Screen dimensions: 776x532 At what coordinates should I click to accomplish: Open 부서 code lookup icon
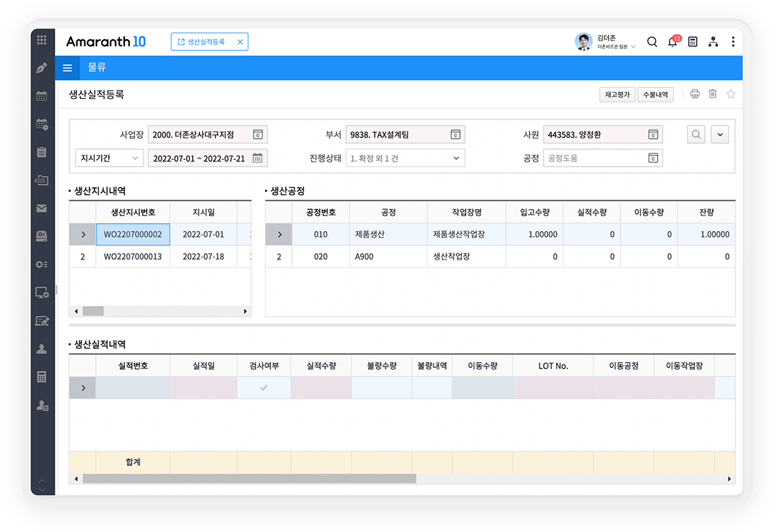click(x=455, y=135)
